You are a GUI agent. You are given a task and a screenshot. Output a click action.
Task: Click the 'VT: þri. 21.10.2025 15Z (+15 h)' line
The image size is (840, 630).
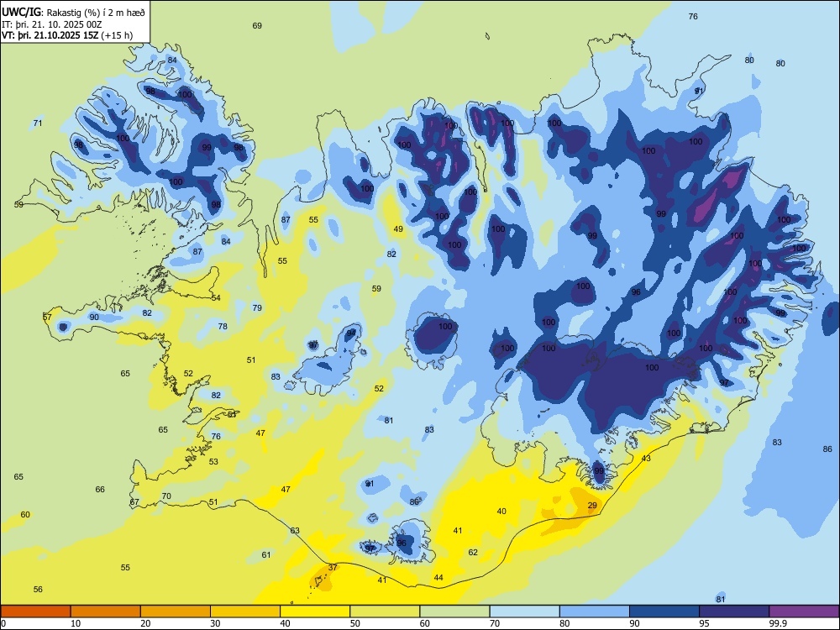[67, 35]
